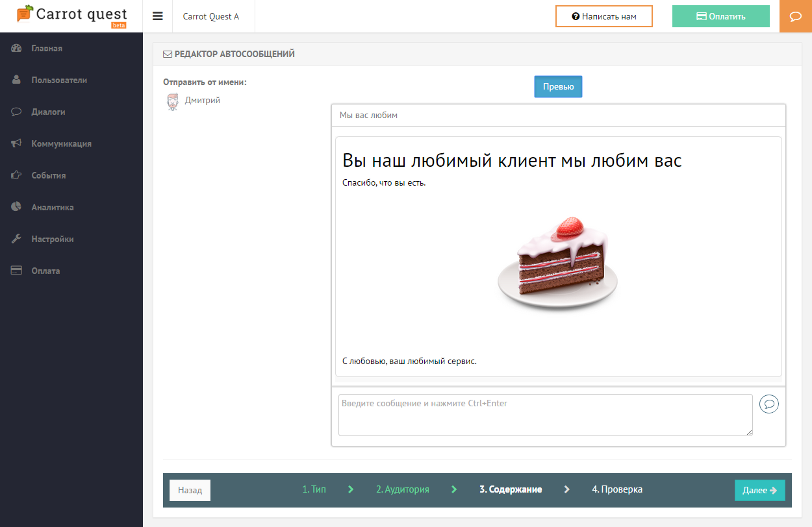Viewport: 812px width, 527px height.
Task: Click the pointing hand icon beside События
Action: pyautogui.click(x=17, y=175)
